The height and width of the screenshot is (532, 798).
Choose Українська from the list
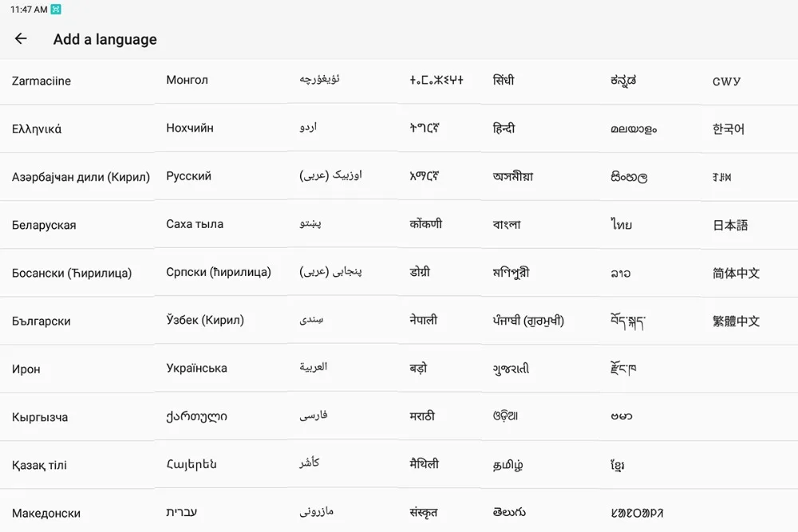196,368
